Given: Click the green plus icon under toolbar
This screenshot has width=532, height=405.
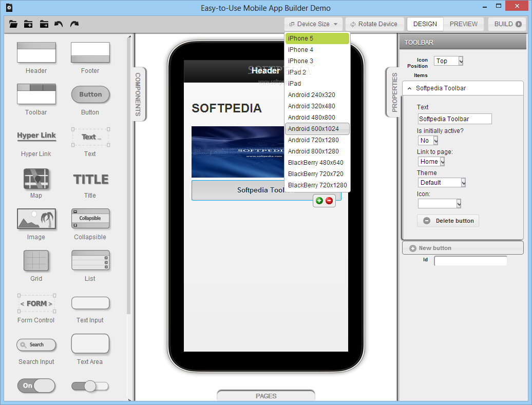Looking at the screenshot, I should [319, 201].
